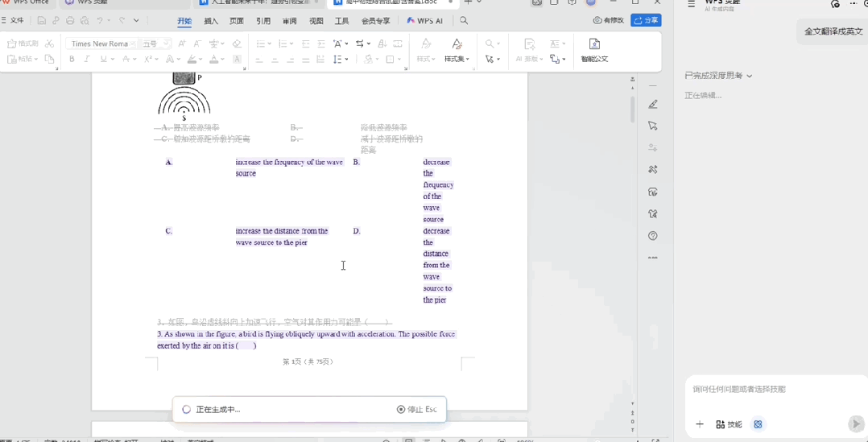Screen dimensions: 868x442
Task: Expand the quick access toolbar more chevron
Action: point(136,20)
